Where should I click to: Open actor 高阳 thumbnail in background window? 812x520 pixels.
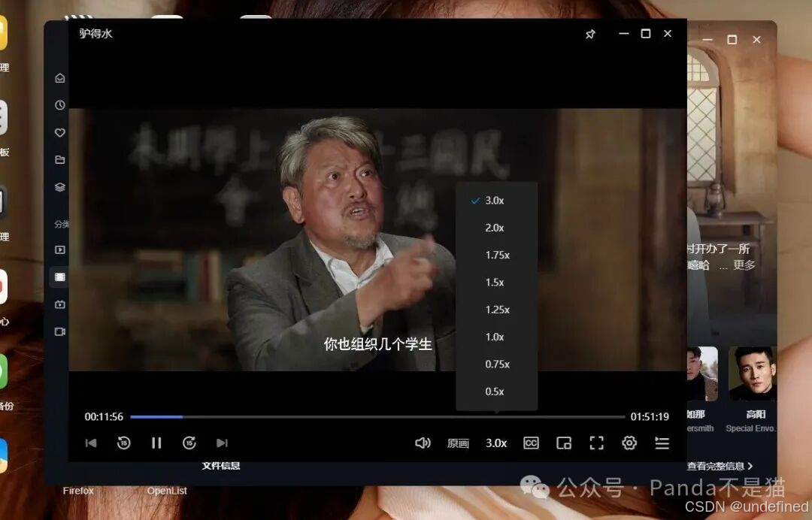(753, 373)
